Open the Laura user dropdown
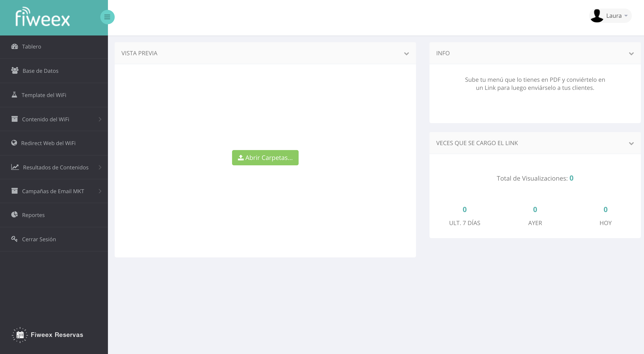This screenshot has height=354, width=644. (617, 16)
